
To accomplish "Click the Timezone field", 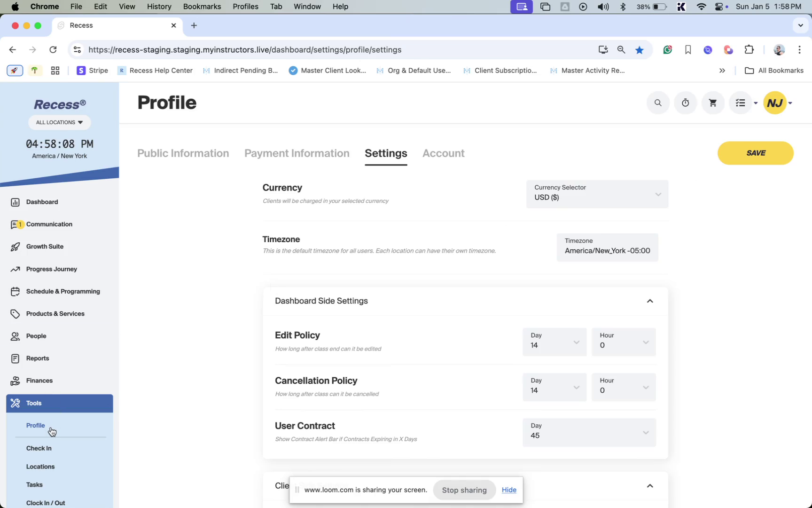I will pyautogui.click(x=607, y=247).
